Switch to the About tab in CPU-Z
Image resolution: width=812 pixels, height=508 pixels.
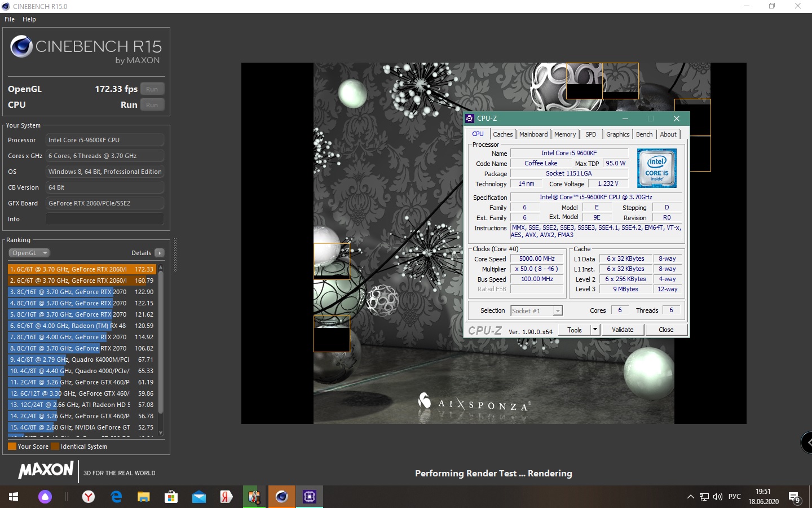click(668, 134)
